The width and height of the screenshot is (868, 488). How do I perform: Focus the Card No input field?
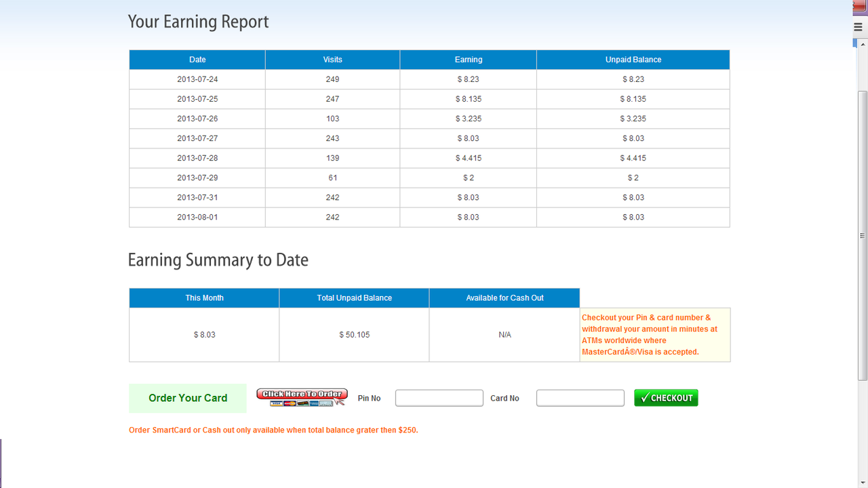click(x=580, y=398)
